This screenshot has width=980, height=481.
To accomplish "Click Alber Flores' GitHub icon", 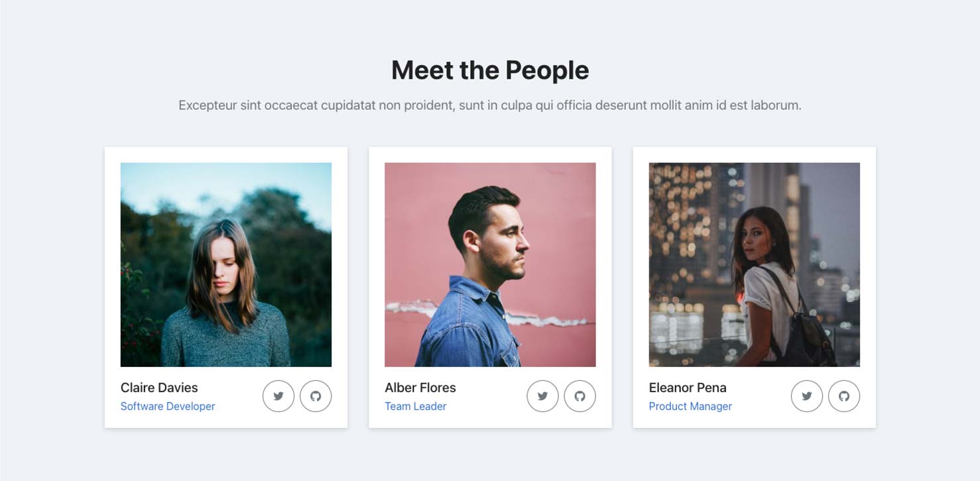I will point(580,396).
